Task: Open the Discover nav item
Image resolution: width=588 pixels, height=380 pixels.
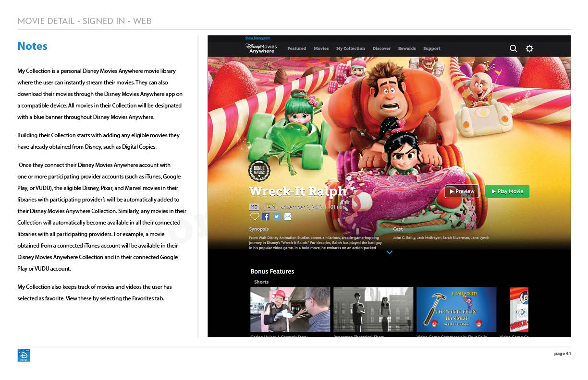Action: (382, 48)
